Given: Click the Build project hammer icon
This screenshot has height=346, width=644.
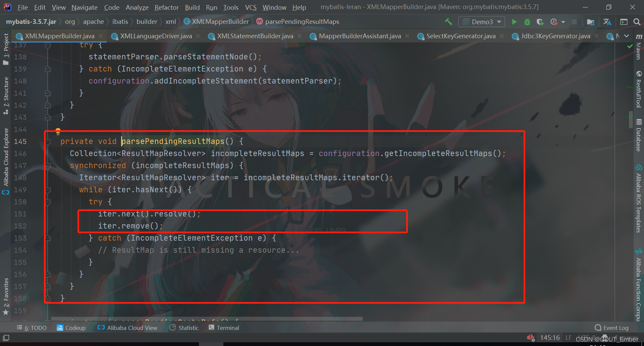Looking at the screenshot, I should 448,22.
